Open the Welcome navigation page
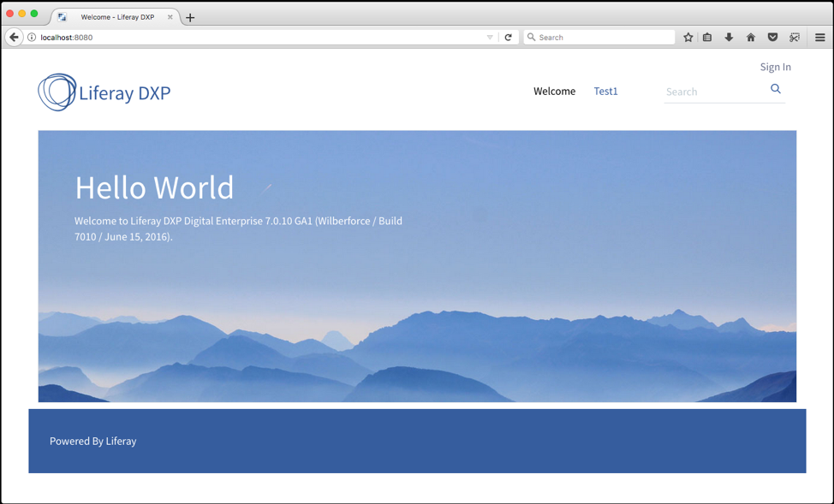Screen dimensions: 834x504 (554, 92)
